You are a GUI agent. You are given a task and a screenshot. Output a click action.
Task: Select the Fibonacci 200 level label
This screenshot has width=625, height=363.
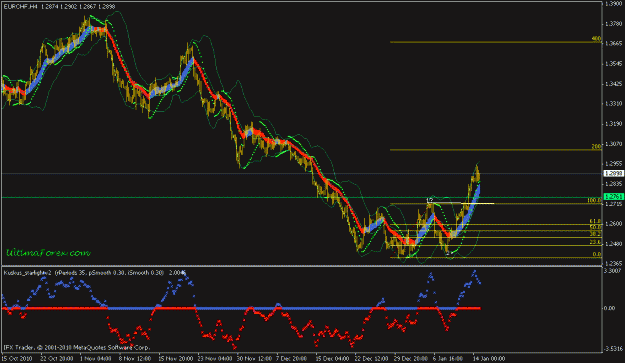click(x=596, y=147)
